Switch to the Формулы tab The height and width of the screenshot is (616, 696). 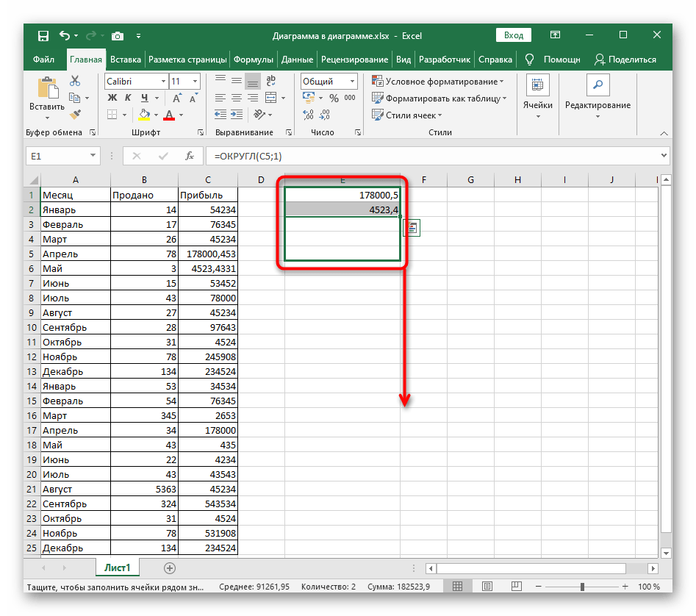[x=254, y=60]
